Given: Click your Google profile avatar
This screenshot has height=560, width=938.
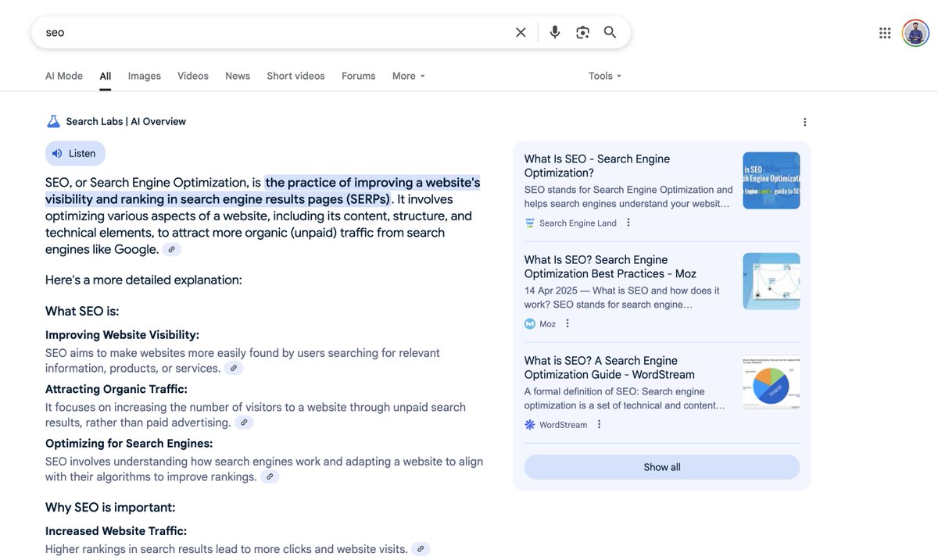Looking at the screenshot, I should pos(915,32).
